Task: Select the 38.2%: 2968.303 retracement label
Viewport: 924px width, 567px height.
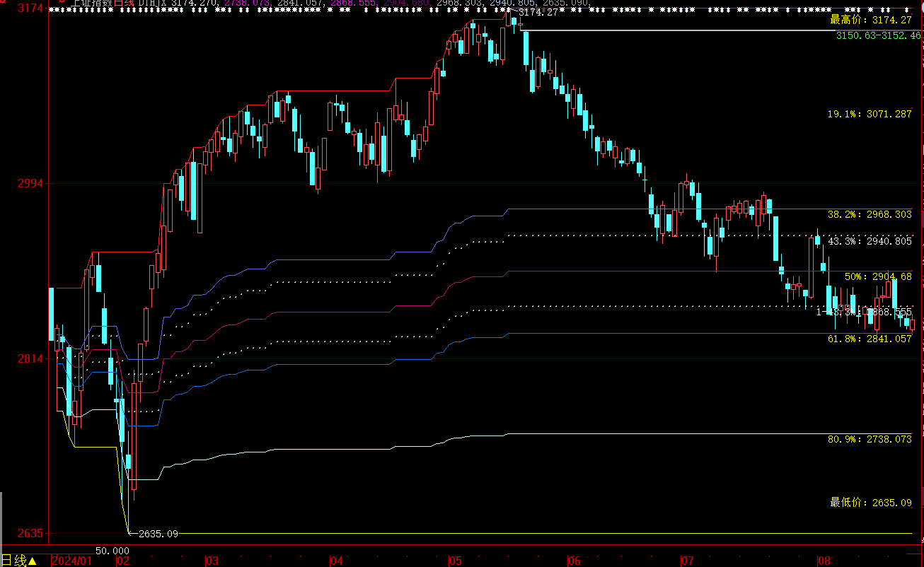Action: [870, 214]
